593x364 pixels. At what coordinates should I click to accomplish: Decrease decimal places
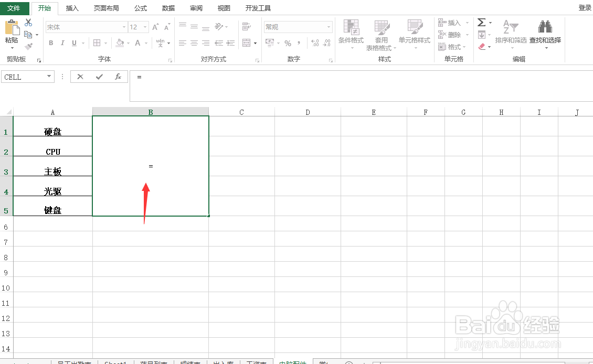click(327, 43)
